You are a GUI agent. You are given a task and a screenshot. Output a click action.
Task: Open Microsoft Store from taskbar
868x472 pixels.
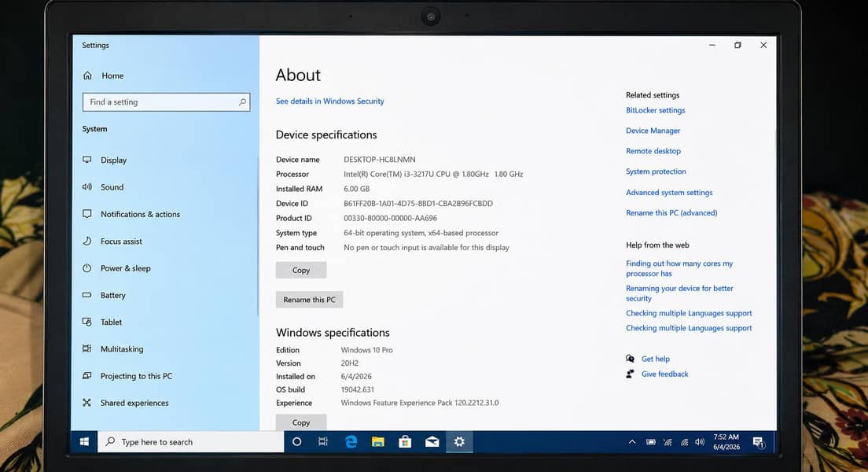(x=405, y=442)
